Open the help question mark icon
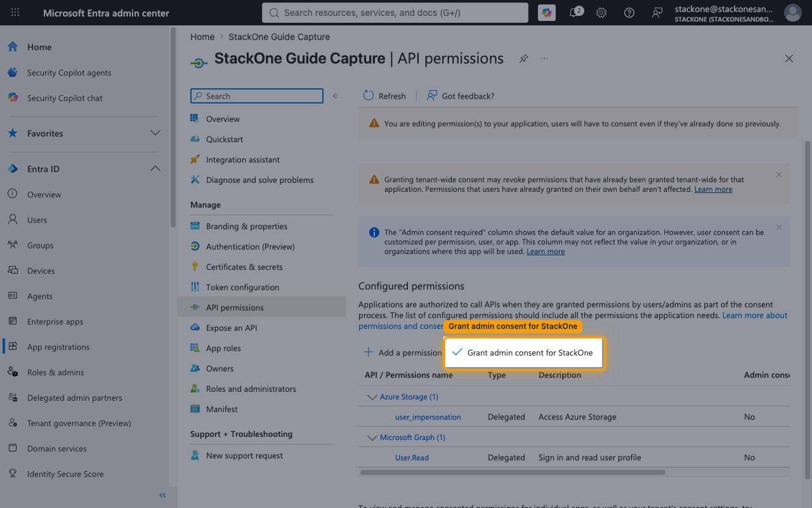Viewport: 812px width, 508px height. (x=629, y=13)
